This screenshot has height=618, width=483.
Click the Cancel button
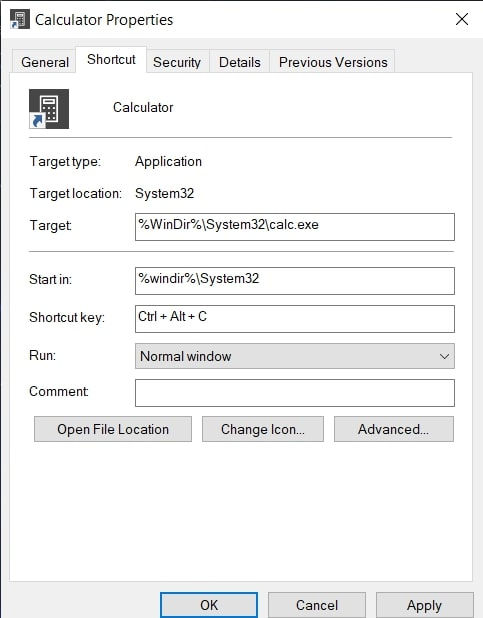(x=317, y=605)
